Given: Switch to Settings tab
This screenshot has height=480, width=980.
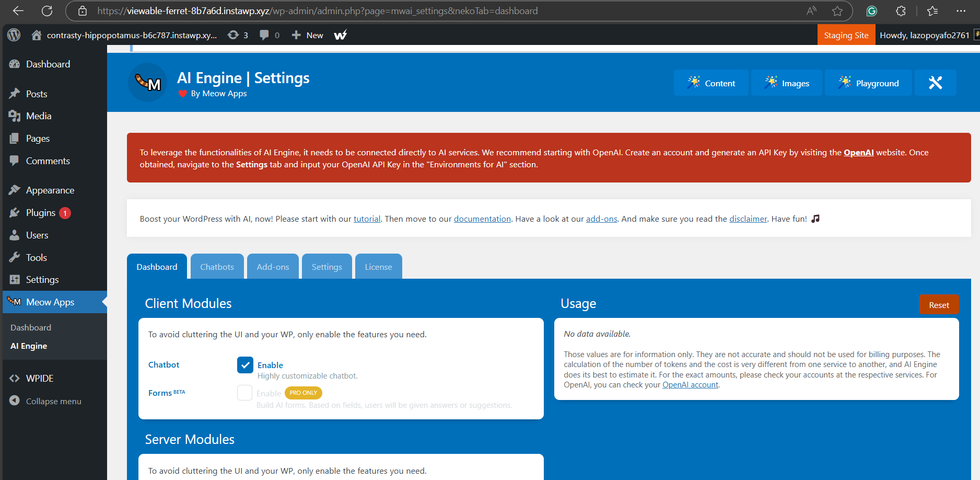Looking at the screenshot, I should pyautogui.click(x=326, y=267).
